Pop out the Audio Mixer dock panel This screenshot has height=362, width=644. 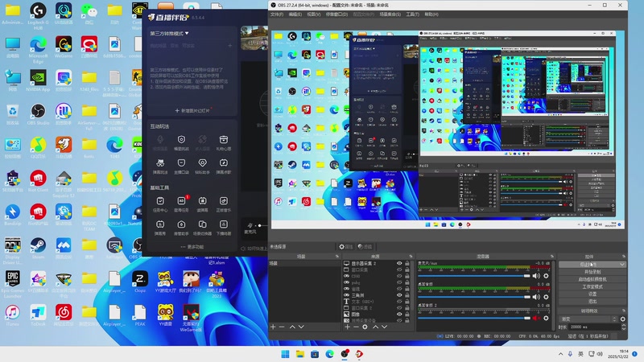pos(551,256)
